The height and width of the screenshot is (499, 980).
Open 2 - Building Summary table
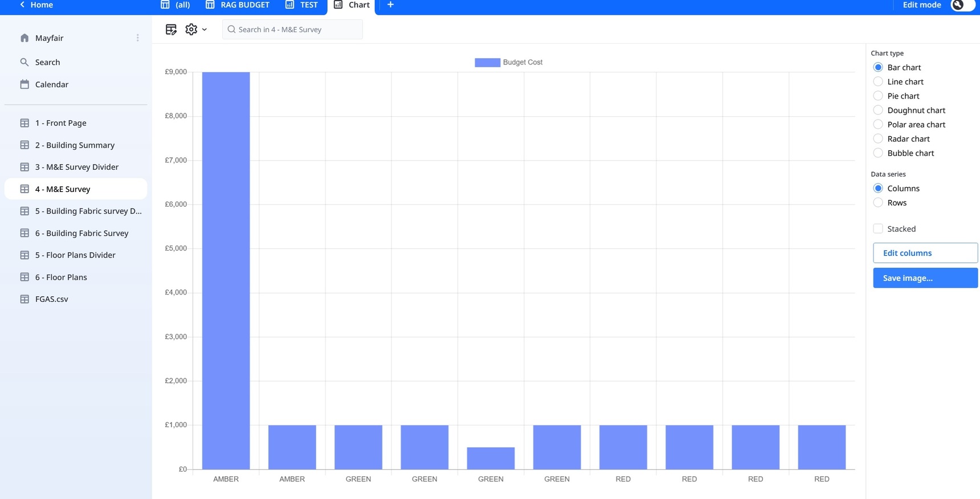pyautogui.click(x=76, y=145)
